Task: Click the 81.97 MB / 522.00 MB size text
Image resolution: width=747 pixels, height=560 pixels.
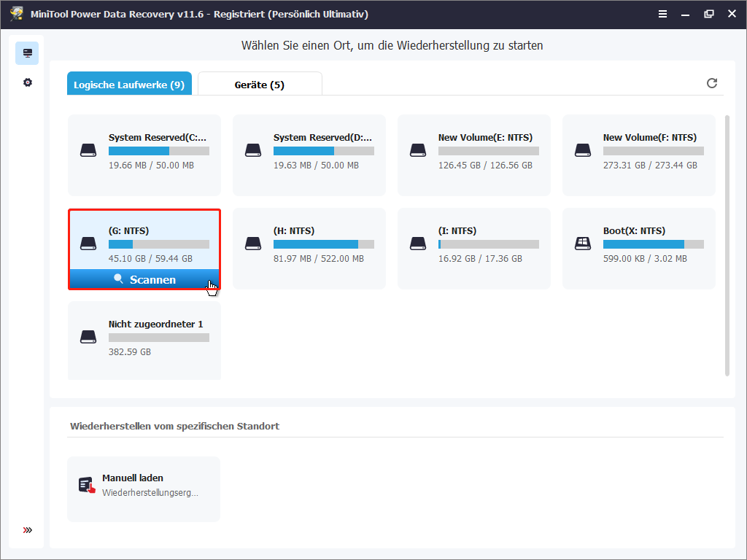Action: 319,259
